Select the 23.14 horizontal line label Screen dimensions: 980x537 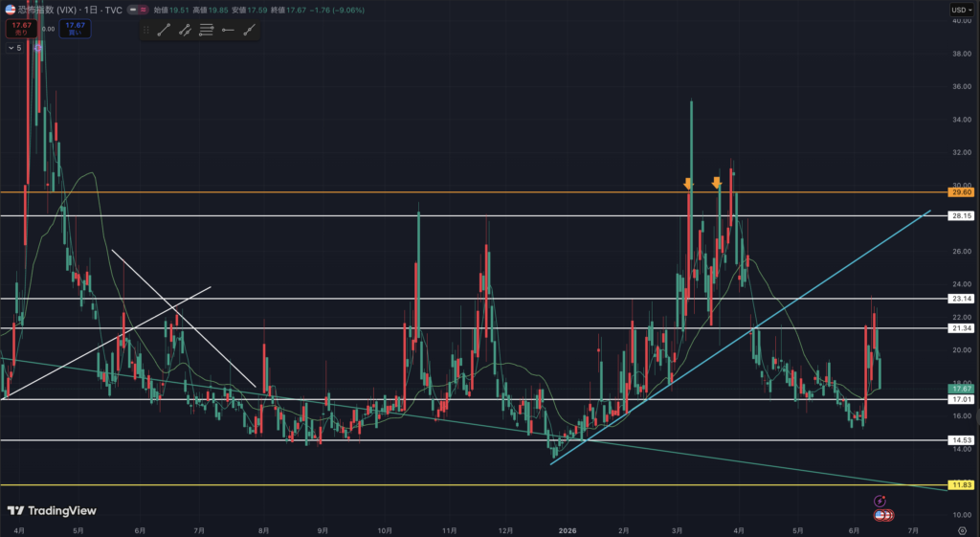(961, 299)
